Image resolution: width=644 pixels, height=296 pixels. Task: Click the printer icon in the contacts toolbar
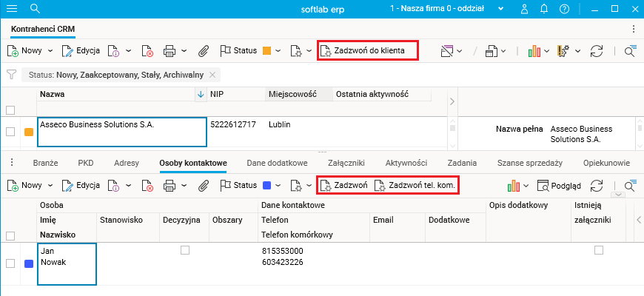click(x=169, y=185)
